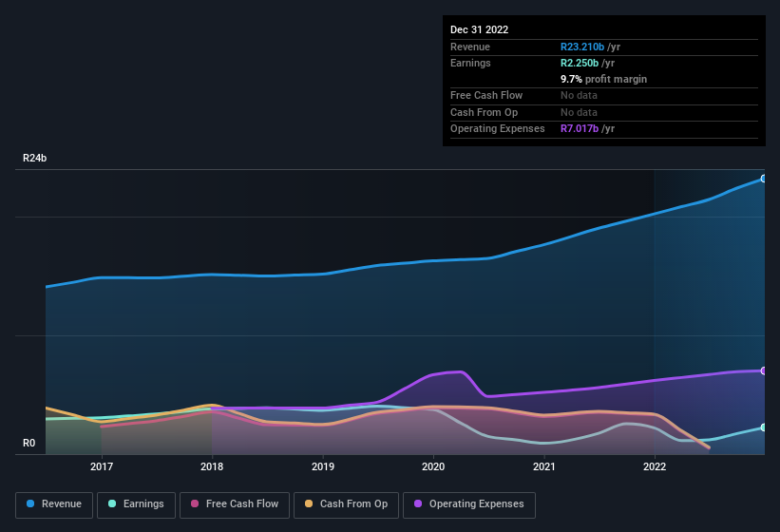Click the 2020 x-axis label
780x532 pixels.
(433, 466)
